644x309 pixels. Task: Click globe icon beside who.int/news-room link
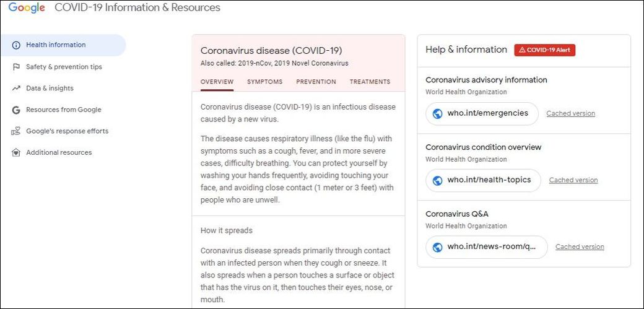point(438,247)
